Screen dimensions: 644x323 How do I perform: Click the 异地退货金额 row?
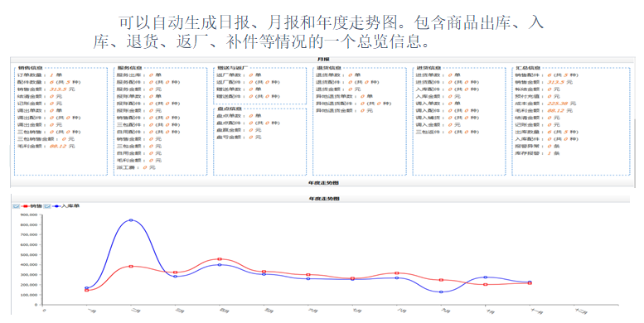pyautogui.click(x=345, y=110)
